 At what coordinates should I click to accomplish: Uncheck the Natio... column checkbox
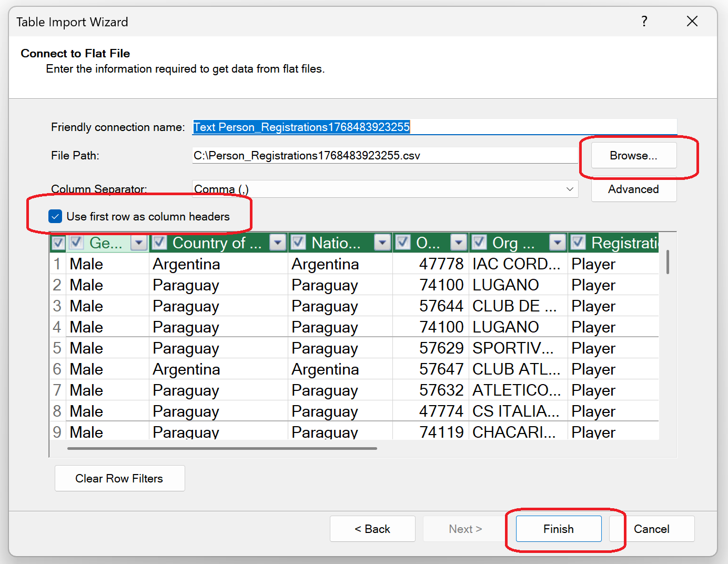[x=298, y=243]
